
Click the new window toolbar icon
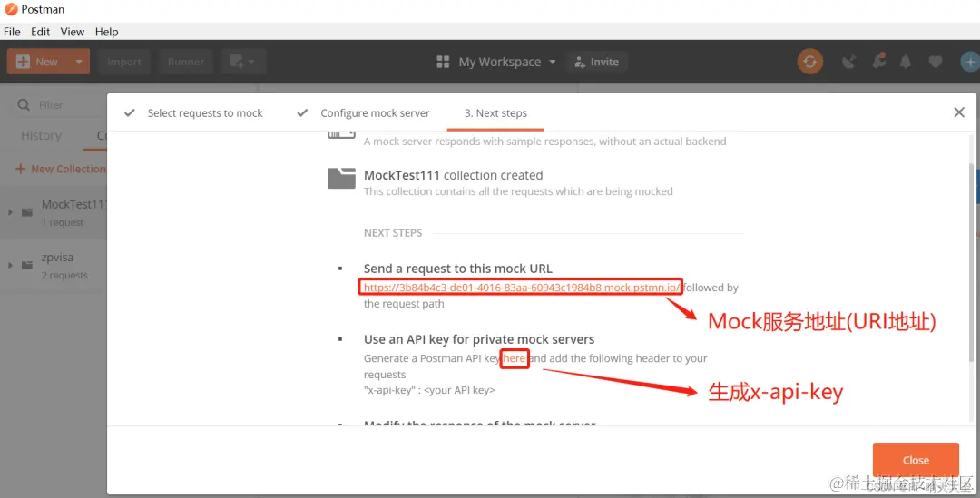[x=236, y=62]
